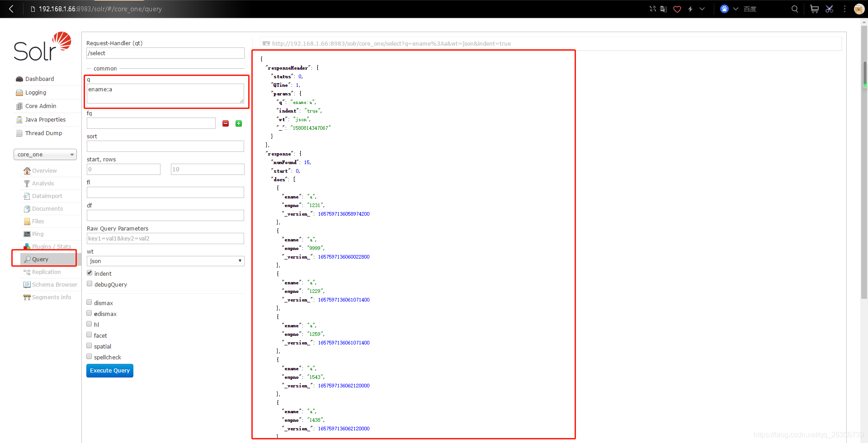
Task: Open the Java Properties link
Action: coord(45,120)
